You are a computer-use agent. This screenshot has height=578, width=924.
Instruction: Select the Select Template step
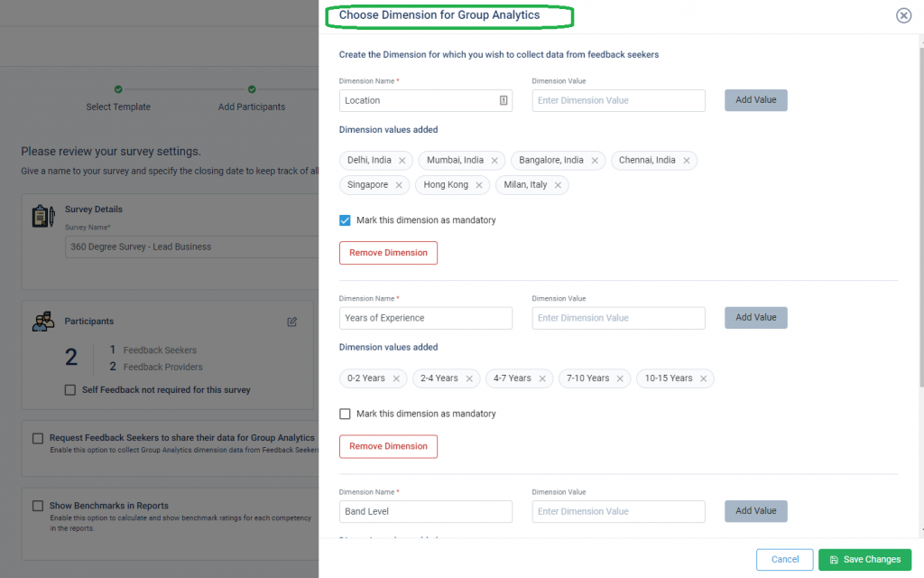(117, 107)
